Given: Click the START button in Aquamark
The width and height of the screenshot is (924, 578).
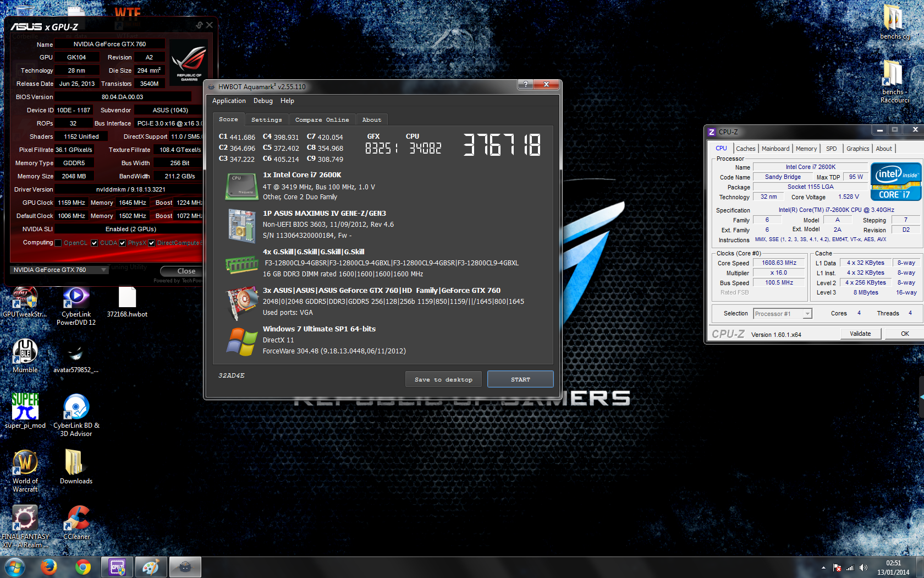Looking at the screenshot, I should (520, 379).
